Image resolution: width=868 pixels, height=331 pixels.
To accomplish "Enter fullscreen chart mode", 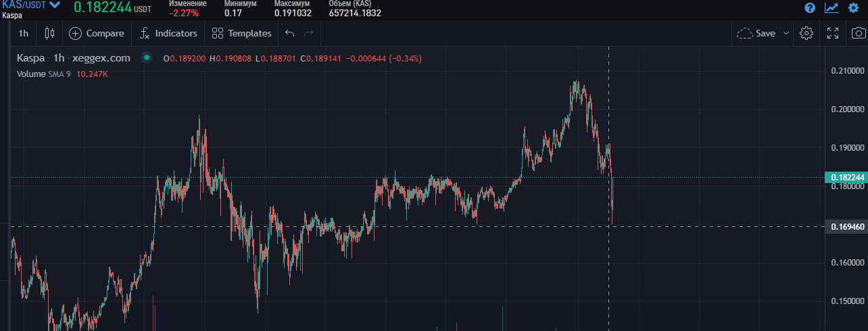I will click(x=833, y=33).
